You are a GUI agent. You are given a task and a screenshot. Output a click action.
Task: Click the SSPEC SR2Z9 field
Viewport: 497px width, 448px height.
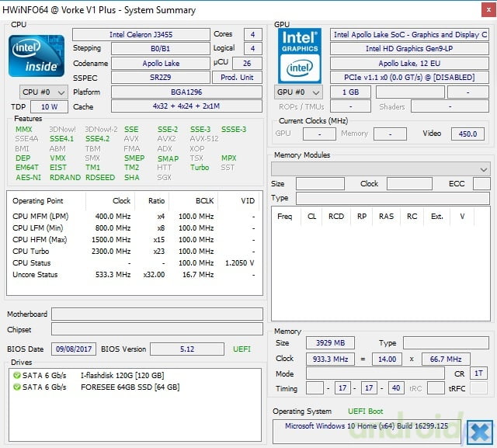click(161, 78)
